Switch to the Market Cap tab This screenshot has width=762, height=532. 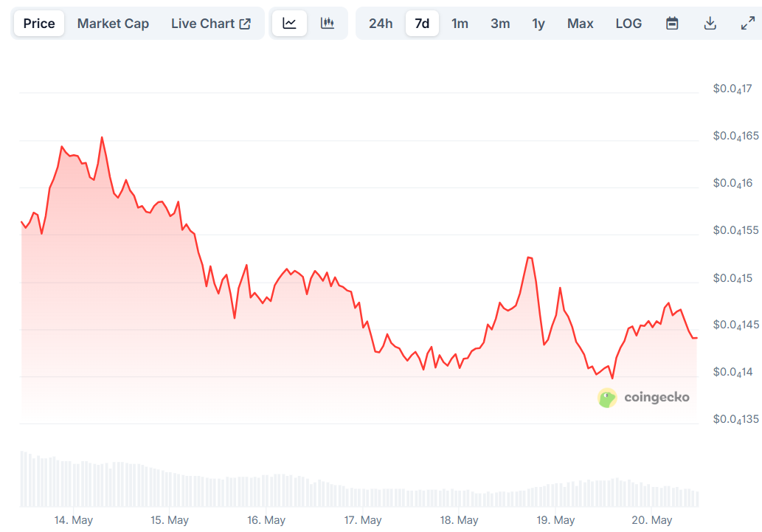coord(113,24)
